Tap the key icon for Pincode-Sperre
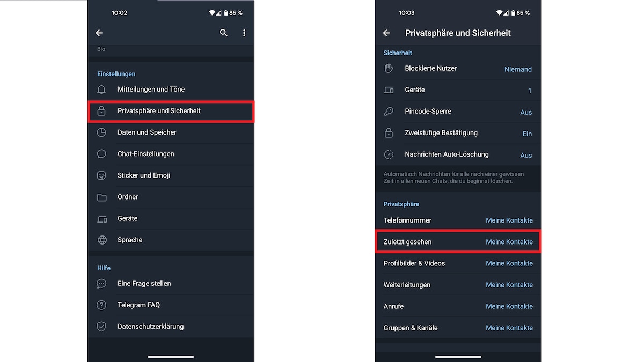The height and width of the screenshot is (362, 644). (x=389, y=112)
